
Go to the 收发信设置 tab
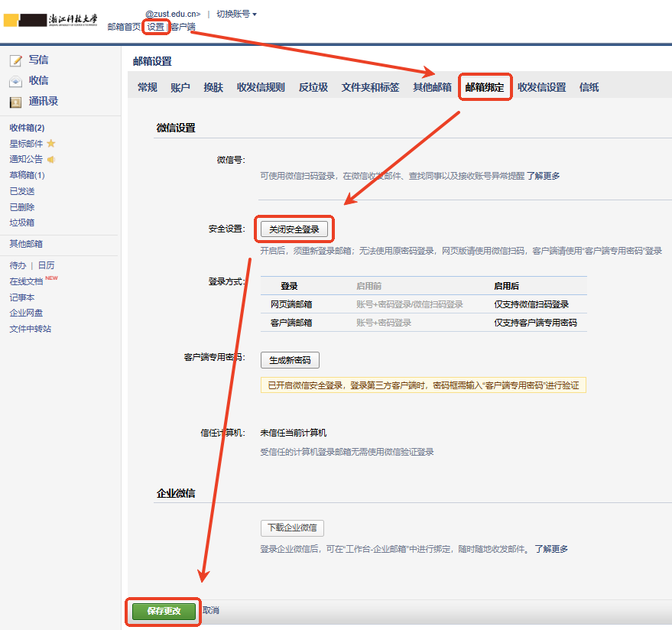point(541,87)
